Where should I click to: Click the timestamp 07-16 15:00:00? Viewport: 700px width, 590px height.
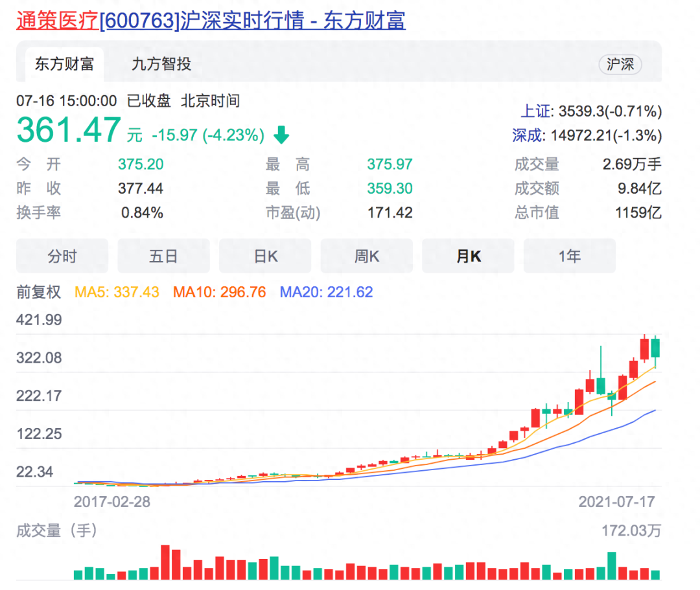67,101
